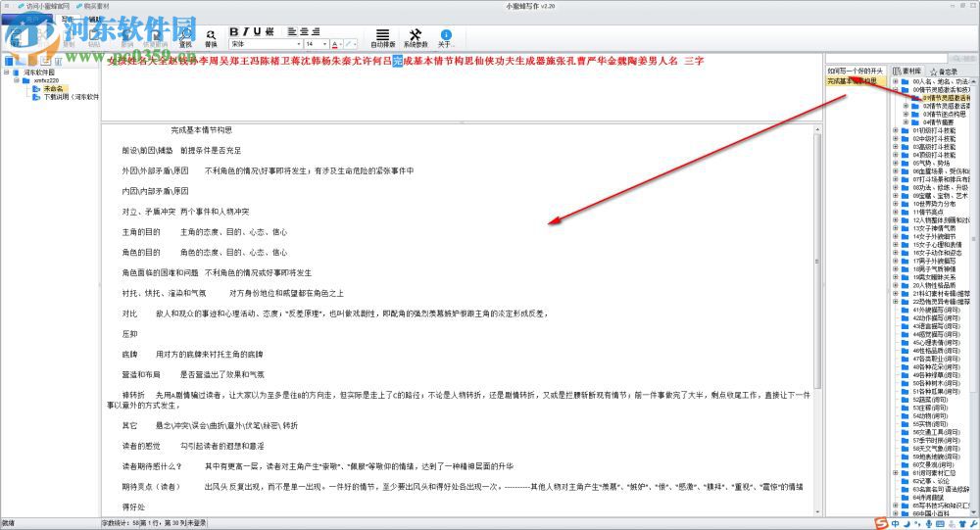Expand 61词句素材汇总 folder

tap(895, 472)
